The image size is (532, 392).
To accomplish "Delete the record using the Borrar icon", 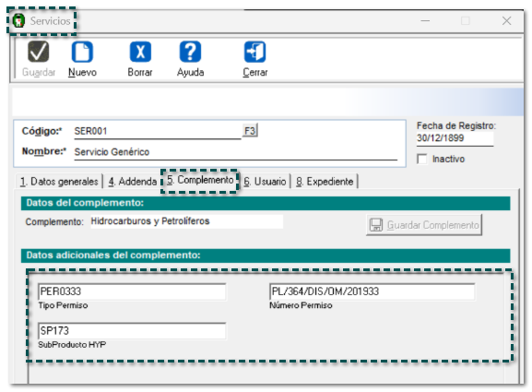I will (x=140, y=52).
